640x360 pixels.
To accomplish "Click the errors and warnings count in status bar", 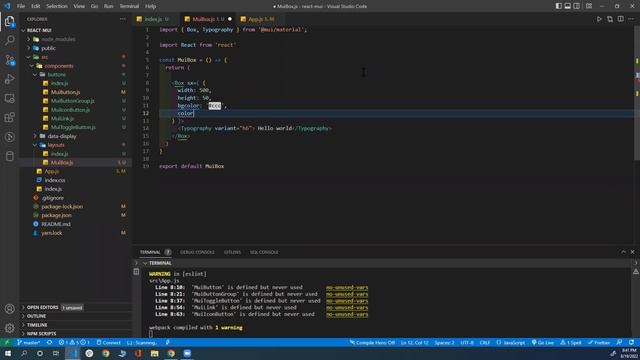I will (x=74, y=342).
